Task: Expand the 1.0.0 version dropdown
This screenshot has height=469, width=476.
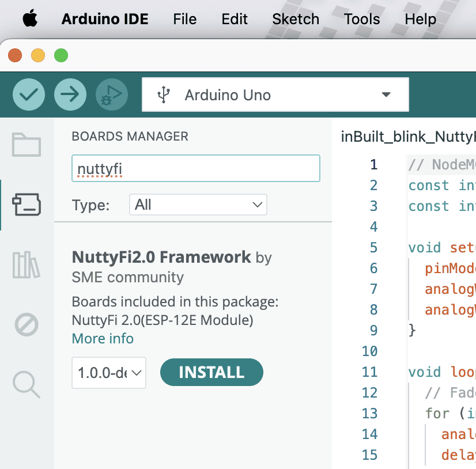Action: [x=109, y=373]
